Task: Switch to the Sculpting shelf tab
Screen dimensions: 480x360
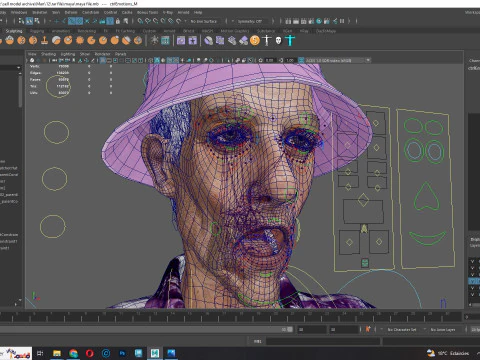Action: tap(14, 31)
